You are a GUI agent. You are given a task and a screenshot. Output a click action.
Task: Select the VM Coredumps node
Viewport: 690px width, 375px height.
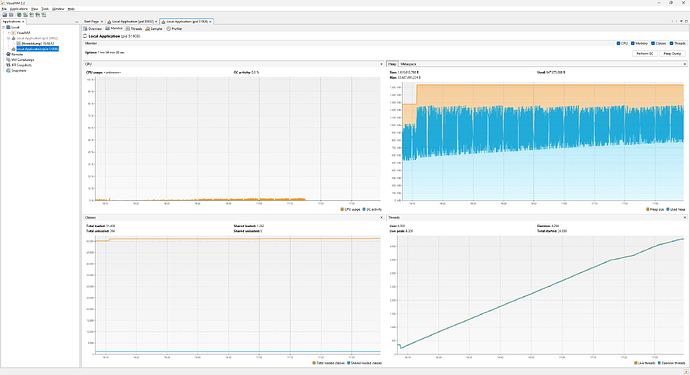pos(20,59)
